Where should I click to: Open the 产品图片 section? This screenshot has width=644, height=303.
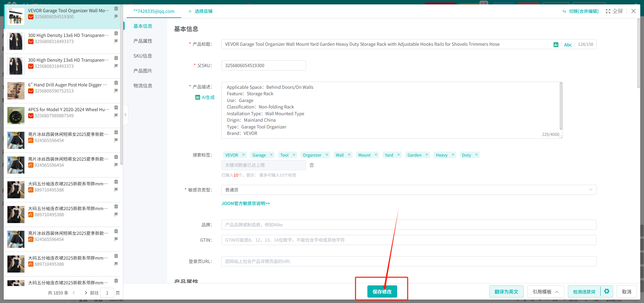[x=143, y=71]
